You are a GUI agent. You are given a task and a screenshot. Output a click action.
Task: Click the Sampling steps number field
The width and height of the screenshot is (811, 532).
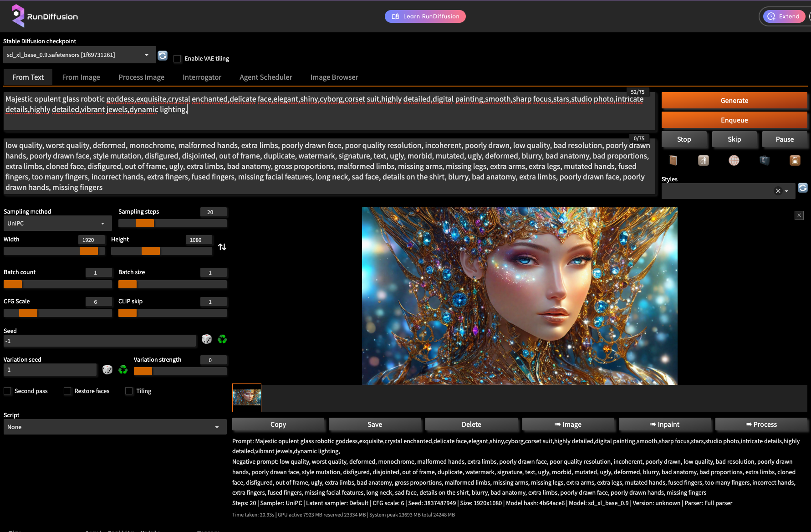click(x=213, y=212)
